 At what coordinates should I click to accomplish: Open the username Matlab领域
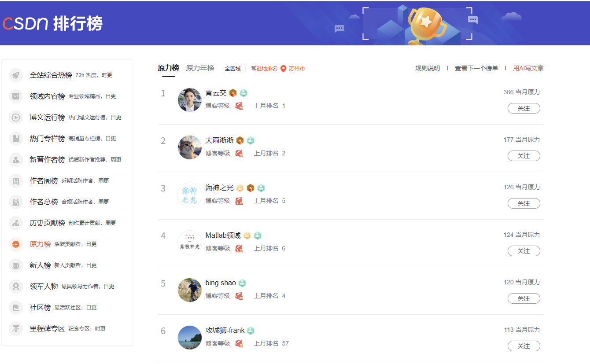tap(223, 235)
